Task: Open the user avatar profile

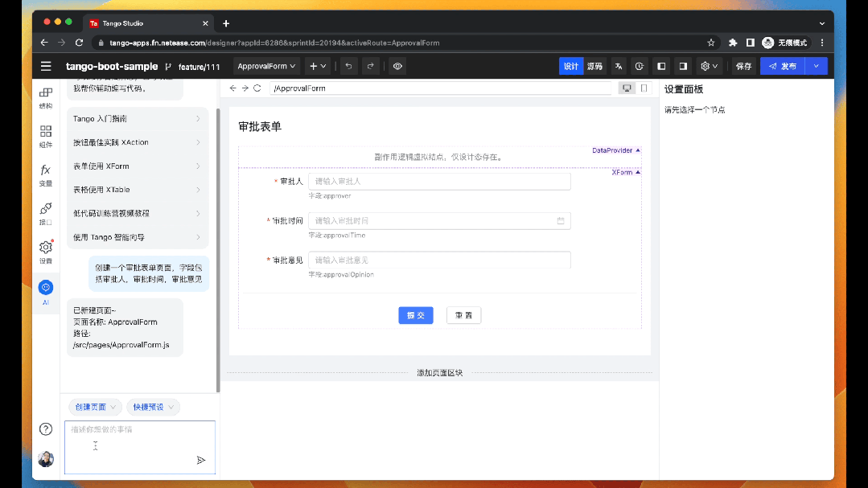Action: coord(46,459)
